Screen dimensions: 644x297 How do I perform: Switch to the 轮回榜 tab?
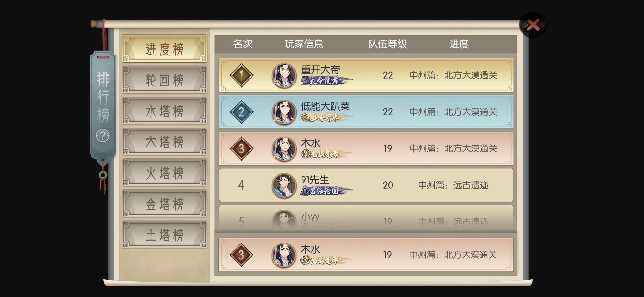pos(164,80)
